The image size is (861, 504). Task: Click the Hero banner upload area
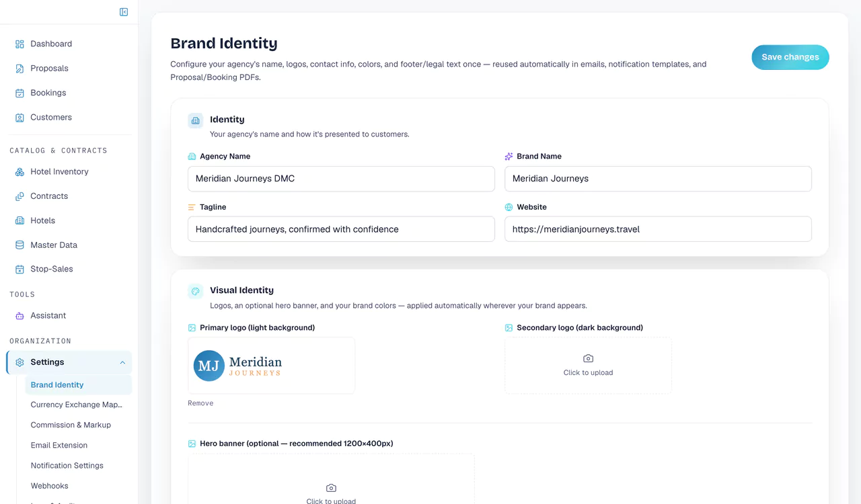coord(331,479)
